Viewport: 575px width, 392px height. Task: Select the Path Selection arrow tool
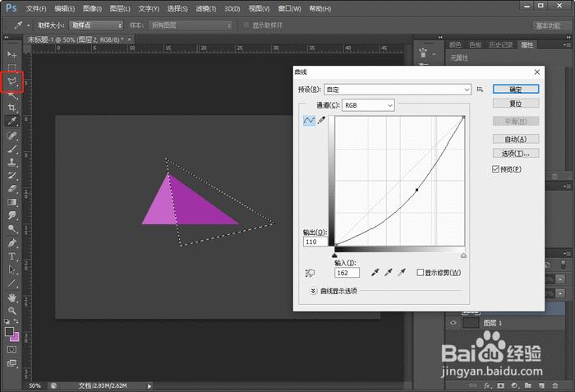pos(12,270)
